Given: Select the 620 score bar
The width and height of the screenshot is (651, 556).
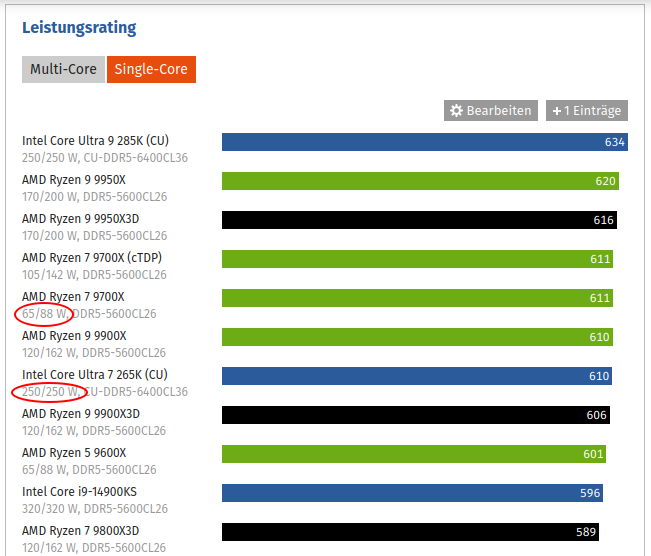Looking at the screenshot, I should (420, 181).
